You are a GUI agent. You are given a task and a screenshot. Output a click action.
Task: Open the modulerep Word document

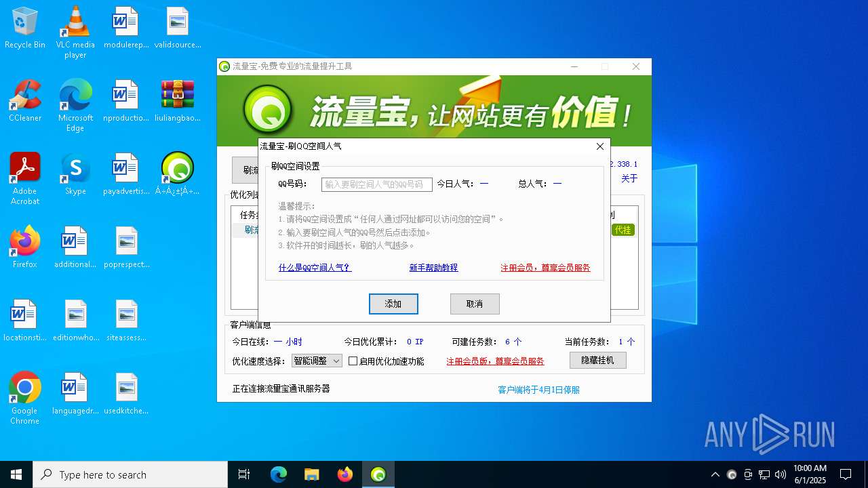(x=126, y=28)
